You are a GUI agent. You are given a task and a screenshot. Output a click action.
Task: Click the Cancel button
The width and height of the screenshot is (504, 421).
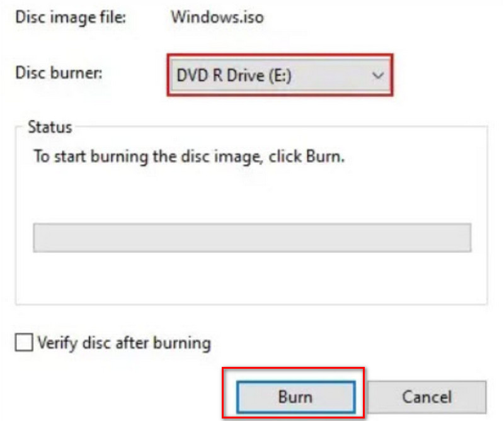click(x=427, y=396)
